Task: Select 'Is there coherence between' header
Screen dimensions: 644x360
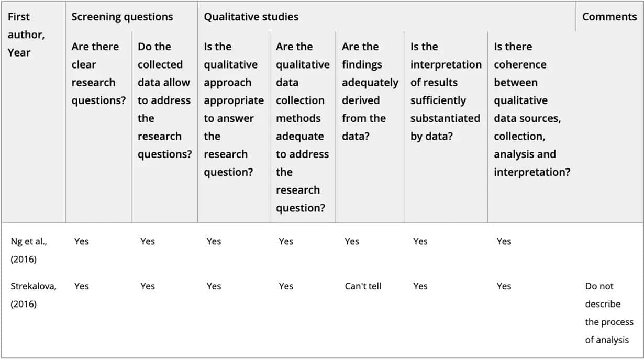Action: pyautogui.click(x=532, y=109)
